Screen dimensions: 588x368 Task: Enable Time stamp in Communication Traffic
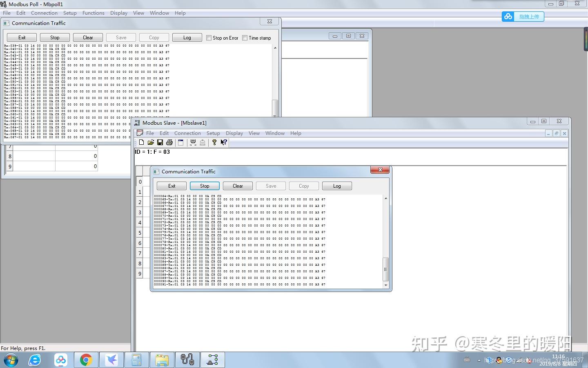[245, 38]
